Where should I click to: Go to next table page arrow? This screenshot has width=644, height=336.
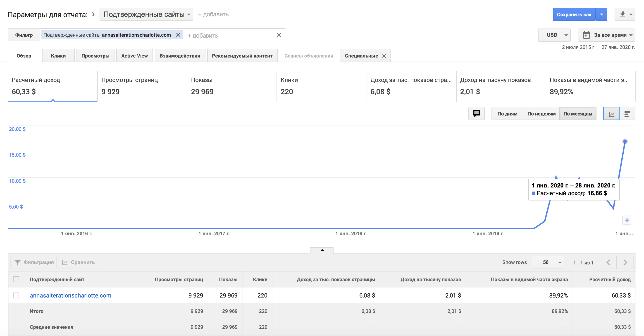pyautogui.click(x=625, y=262)
